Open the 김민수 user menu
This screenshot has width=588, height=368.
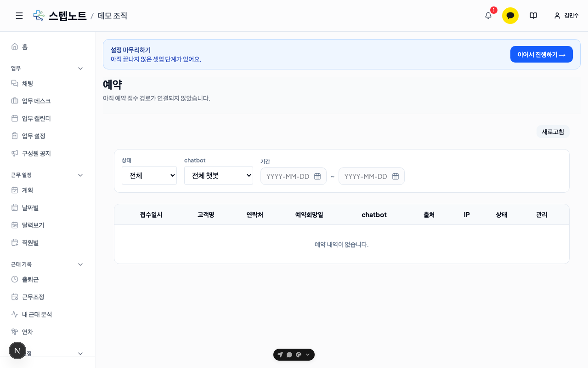pos(566,16)
